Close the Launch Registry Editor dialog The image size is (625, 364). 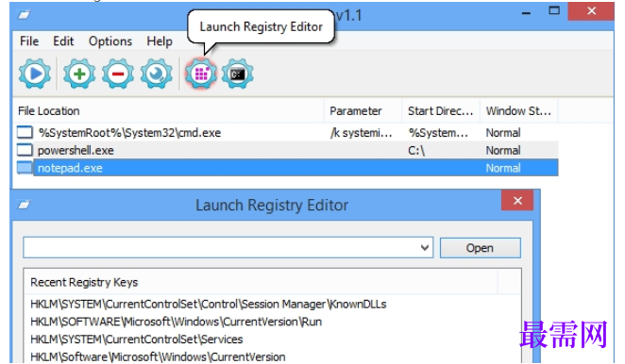[517, 201]
